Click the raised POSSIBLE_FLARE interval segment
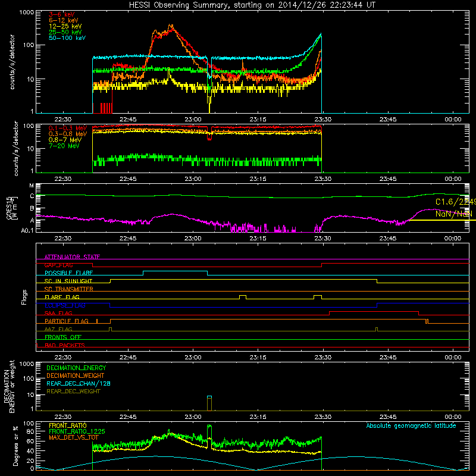Image resolution: width=476 pixels, height=476 pixels. (x=175, y=271)
